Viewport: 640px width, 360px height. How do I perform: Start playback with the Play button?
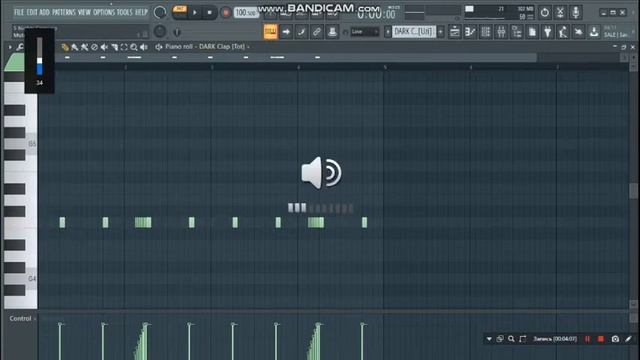[x=195, y=13]
